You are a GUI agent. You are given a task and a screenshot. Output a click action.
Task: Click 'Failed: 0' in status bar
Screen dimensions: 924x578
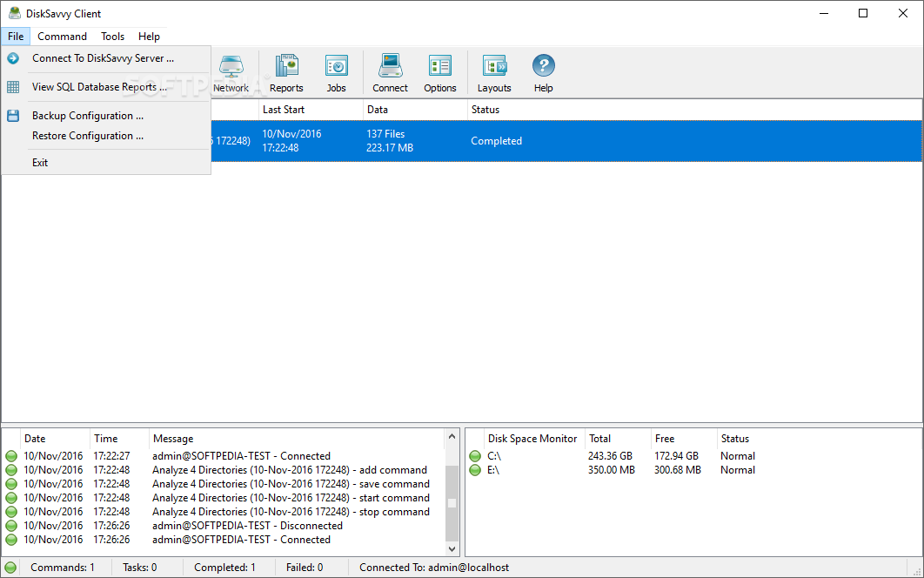(x=305, y=568)
